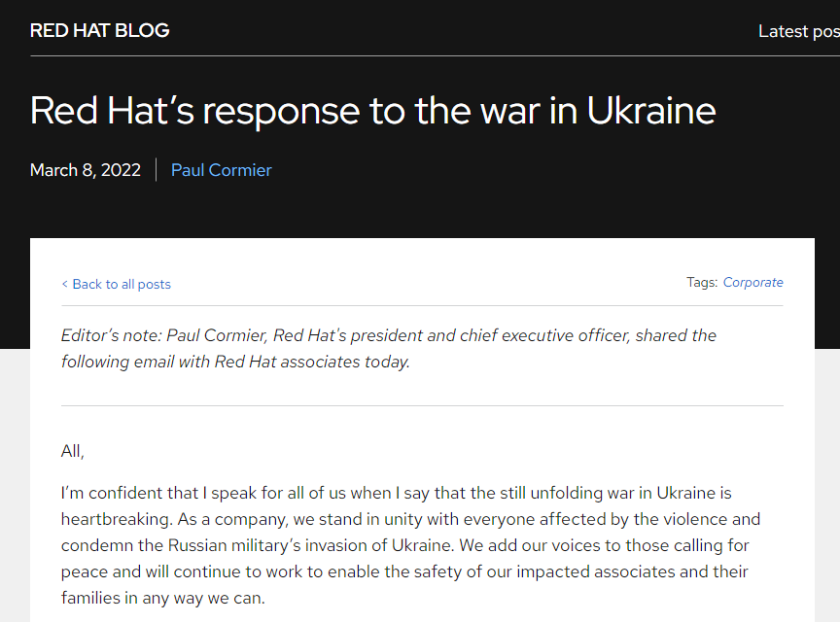Click the Editor's note first line

[388, 335]
